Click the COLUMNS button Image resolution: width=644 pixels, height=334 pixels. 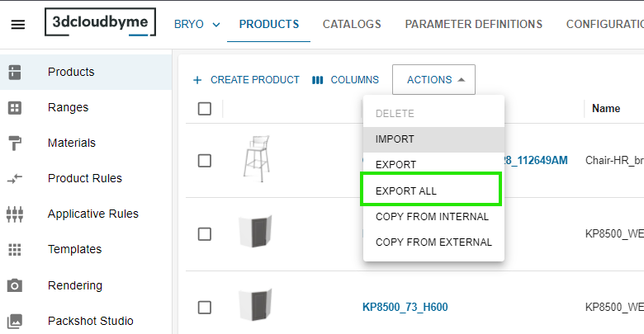345,80
